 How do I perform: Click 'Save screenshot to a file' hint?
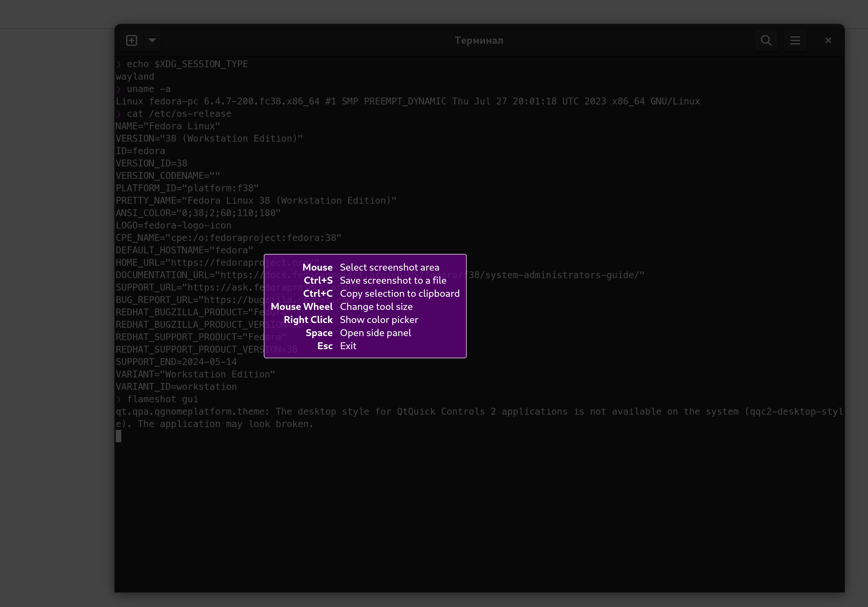[393, 281]
